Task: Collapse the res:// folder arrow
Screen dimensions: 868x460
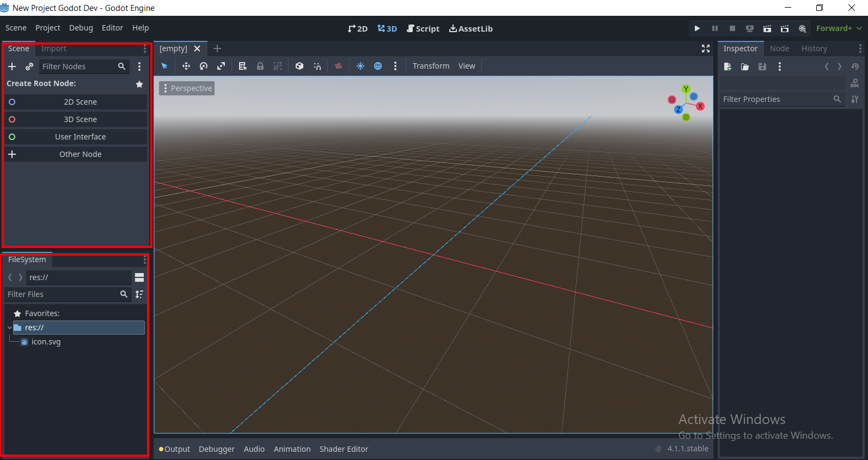Action: coord(9,328)
